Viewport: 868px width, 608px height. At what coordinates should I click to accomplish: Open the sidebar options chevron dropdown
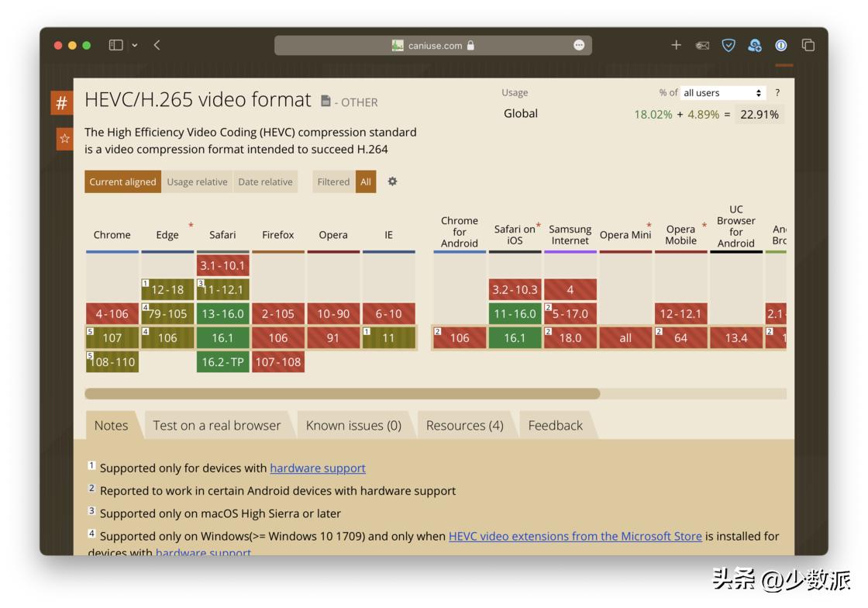(x=135, y=46)
